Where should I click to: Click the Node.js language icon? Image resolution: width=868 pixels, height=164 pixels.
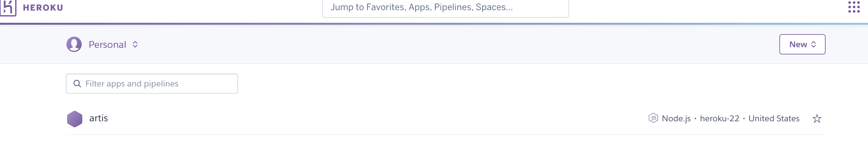tap(653, 118)
